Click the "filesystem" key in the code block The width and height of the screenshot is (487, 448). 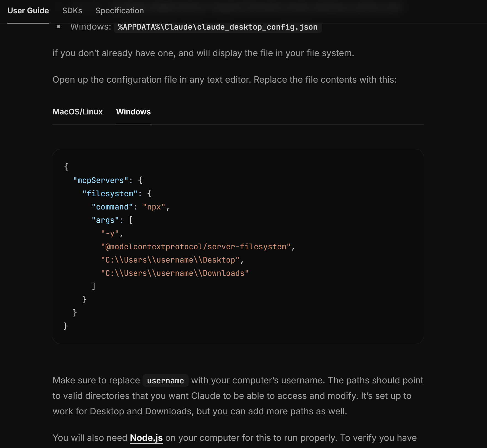point(110,193)
